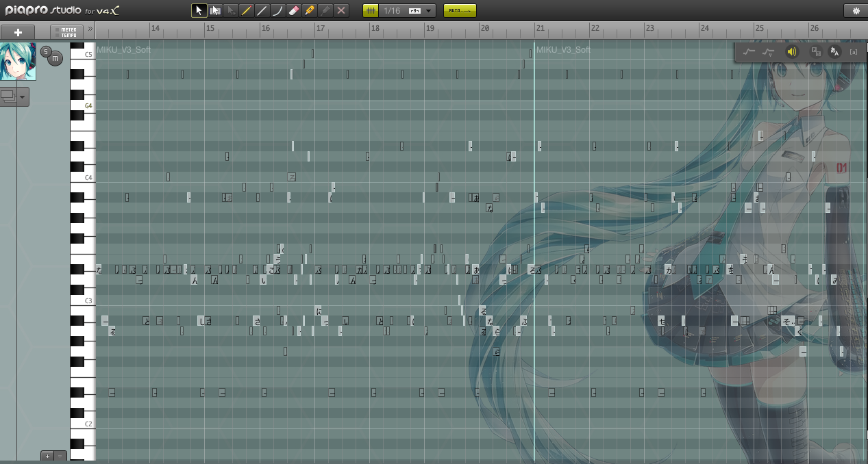Viewport: 868px width, 464px height.
Task: Choose the straight line tool
Action: click(262, 10)
